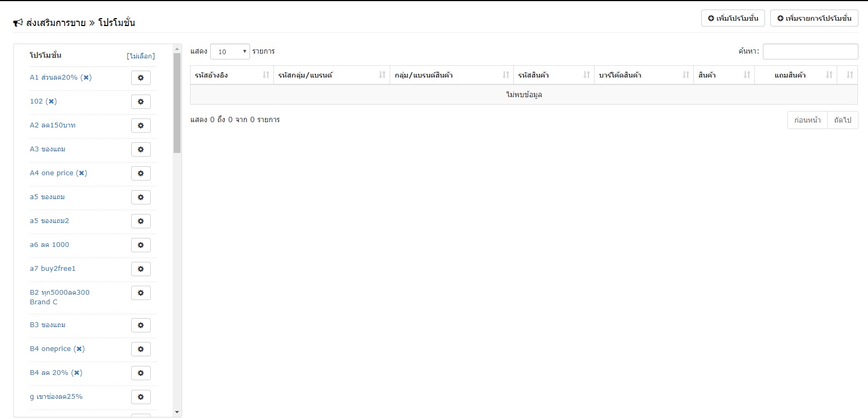The height and width of the screenshot is (419, 868).
Task: Click the promotion list scrollbar thumb
Action: pos(177,103)
